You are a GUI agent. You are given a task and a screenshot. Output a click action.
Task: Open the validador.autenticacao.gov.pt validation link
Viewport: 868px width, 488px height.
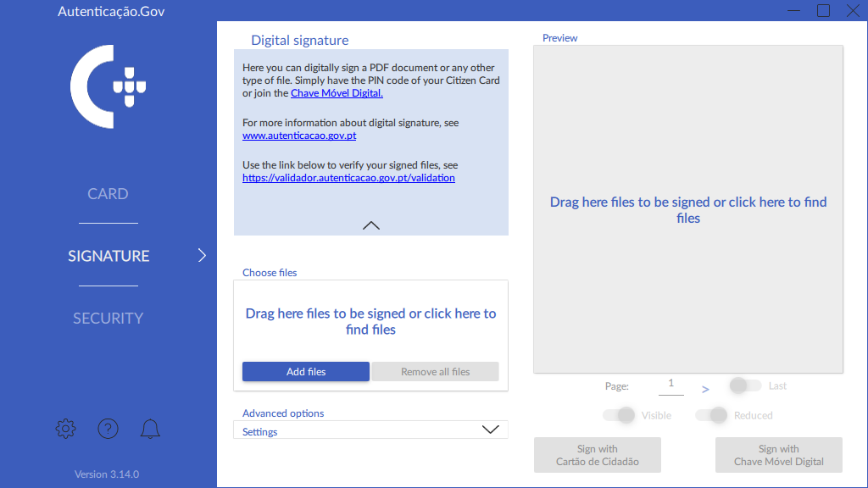pyautogui.click(x=348, y=178)
